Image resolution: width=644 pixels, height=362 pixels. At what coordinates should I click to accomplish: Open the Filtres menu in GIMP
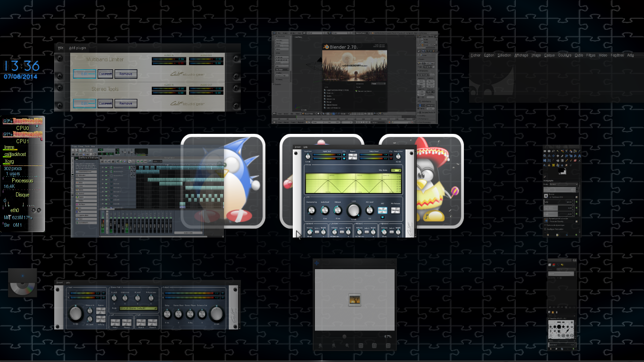click(591, 55)
